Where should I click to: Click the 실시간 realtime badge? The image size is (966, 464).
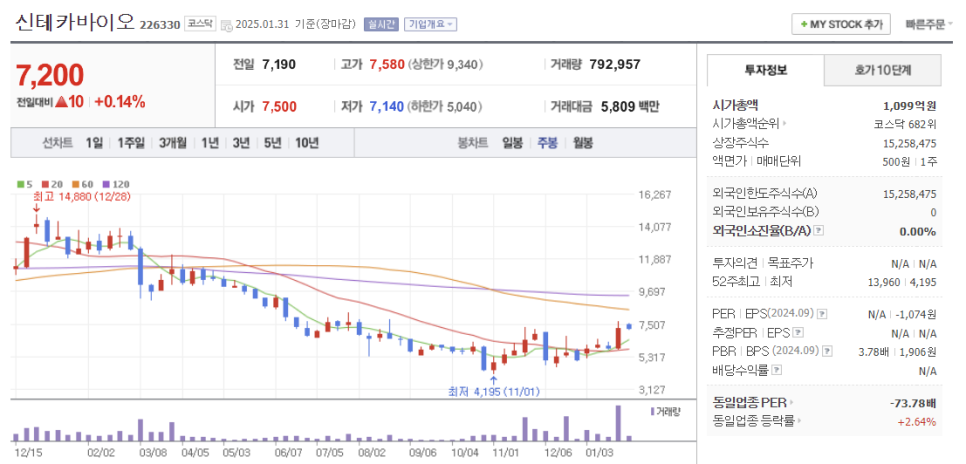tap(381, 25)
